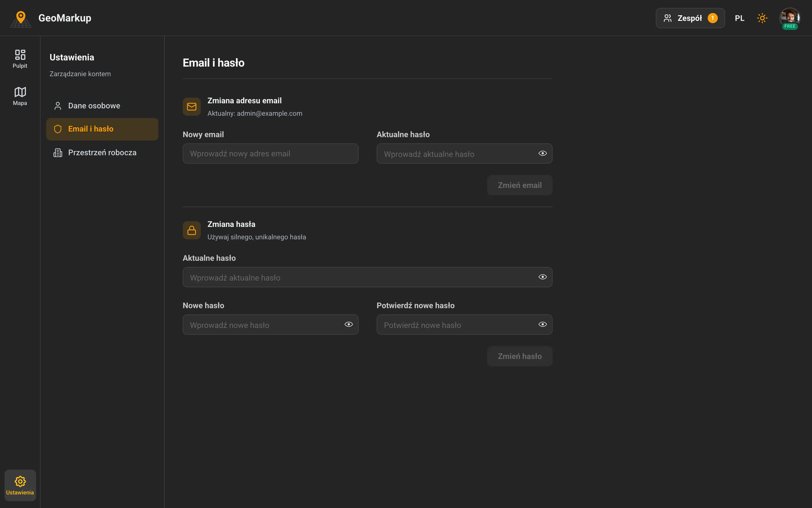Focus Aktualne hasło field in email section
812x508 pixels.
point(464,154)
